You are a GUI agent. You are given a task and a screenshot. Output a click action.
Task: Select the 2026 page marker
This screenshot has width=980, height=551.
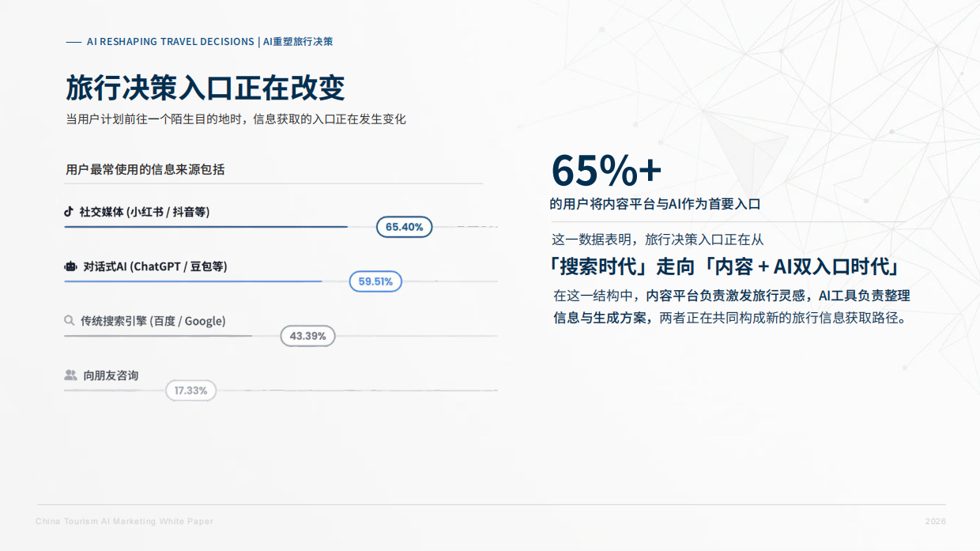tap(935, 521)
